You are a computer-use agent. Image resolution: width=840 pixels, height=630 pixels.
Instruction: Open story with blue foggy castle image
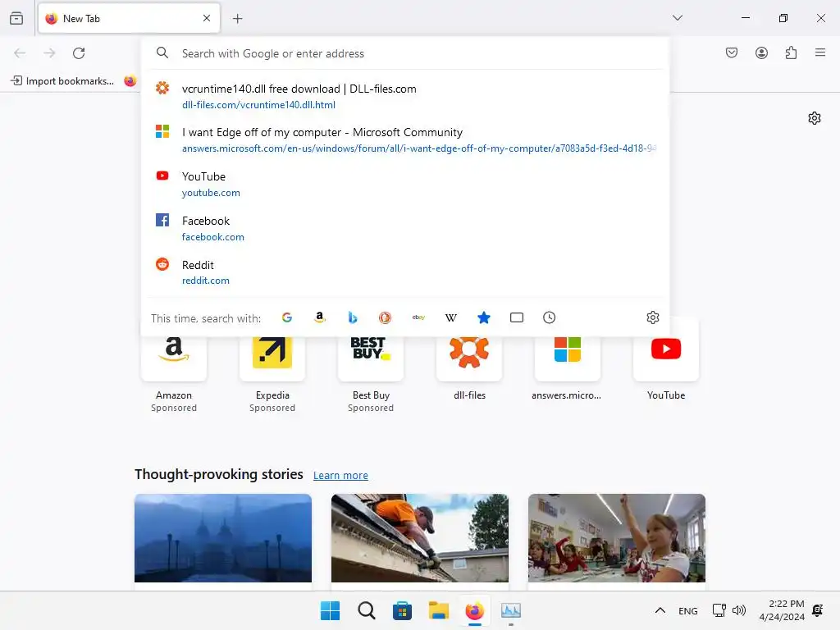coord(223,538)
